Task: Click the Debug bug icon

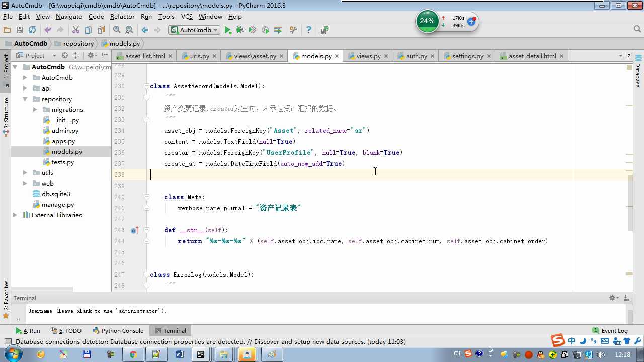Action: point(240,30)
